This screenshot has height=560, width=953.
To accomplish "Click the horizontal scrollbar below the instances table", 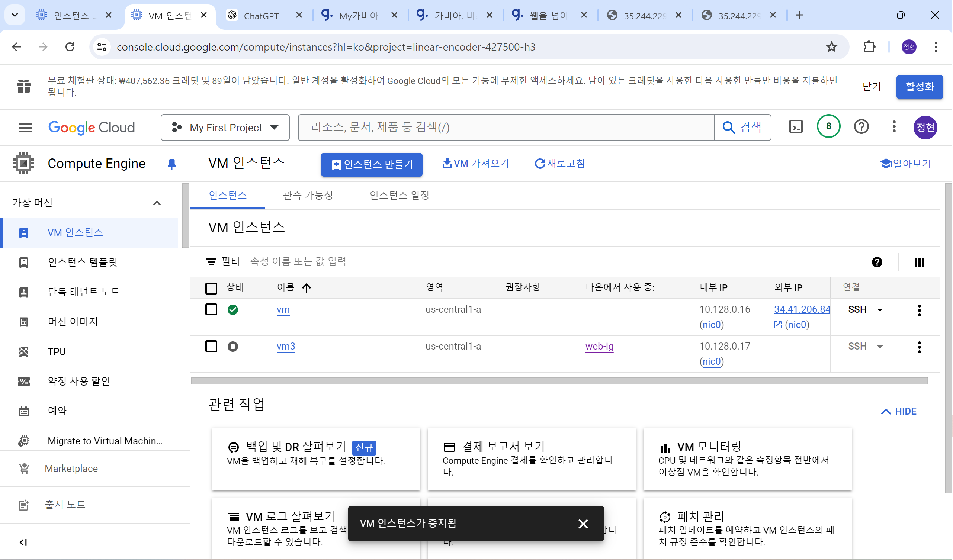I will click(x=559, y=380).
